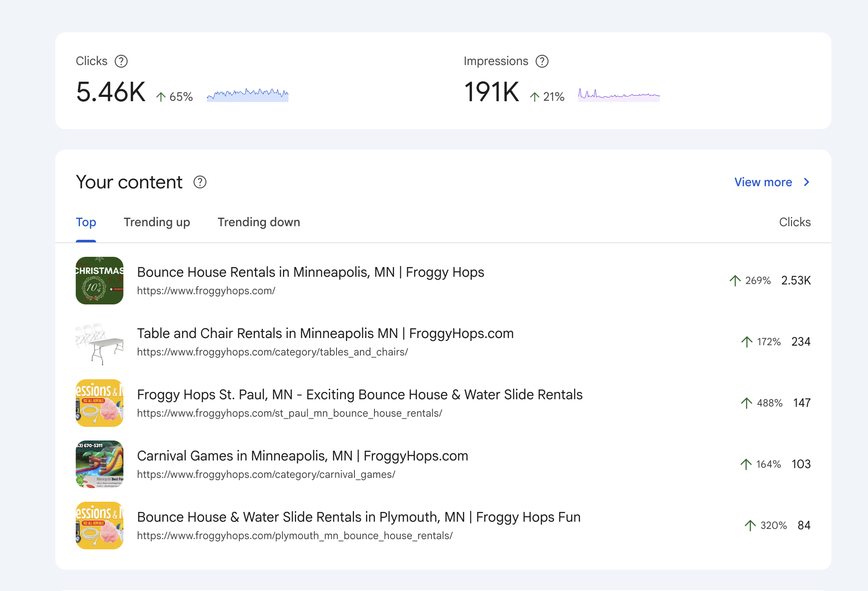Click the Your content heading
868x591 pixels.
click(x=129, y=182)
